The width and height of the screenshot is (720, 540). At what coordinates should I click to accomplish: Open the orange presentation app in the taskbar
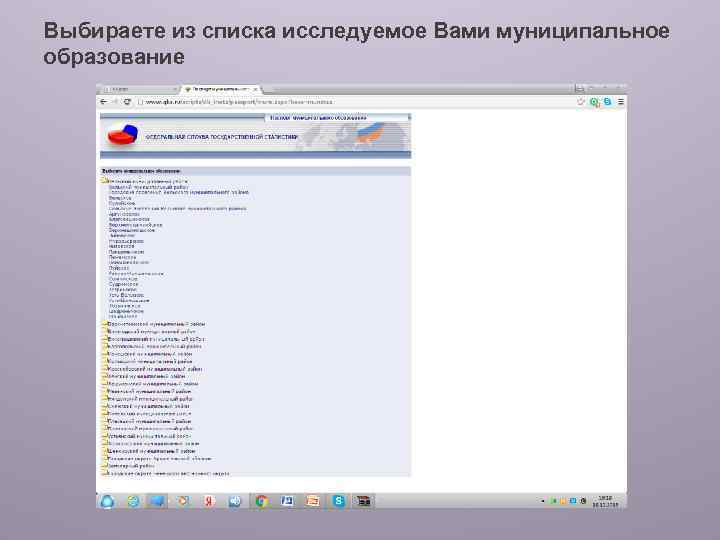tap(313, 501)
